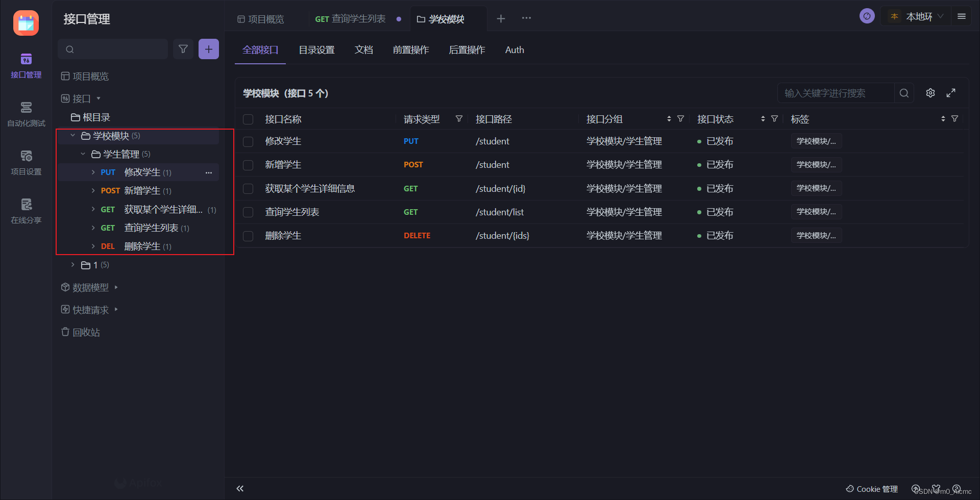Viewport: 980px width, 500px height.
Task: Open 在线分享 in the sidebar
Action: point(26,211)
